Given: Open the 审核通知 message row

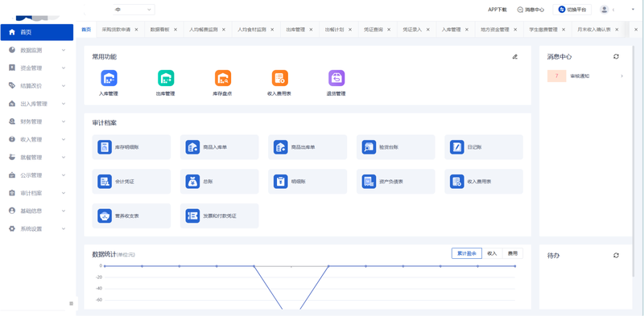Looking at the screenshot, I should point(586,76).
